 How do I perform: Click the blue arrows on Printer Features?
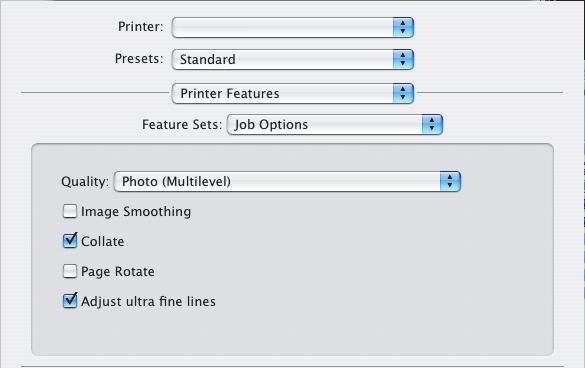(403, 93)
